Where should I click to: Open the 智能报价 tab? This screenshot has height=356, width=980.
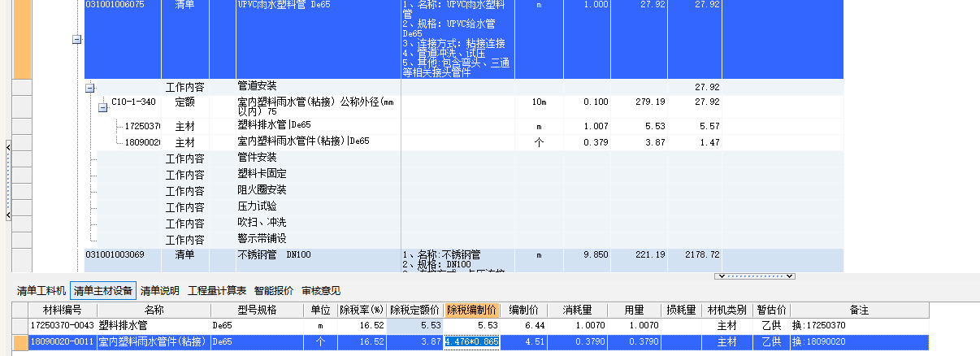click(274, 291)
